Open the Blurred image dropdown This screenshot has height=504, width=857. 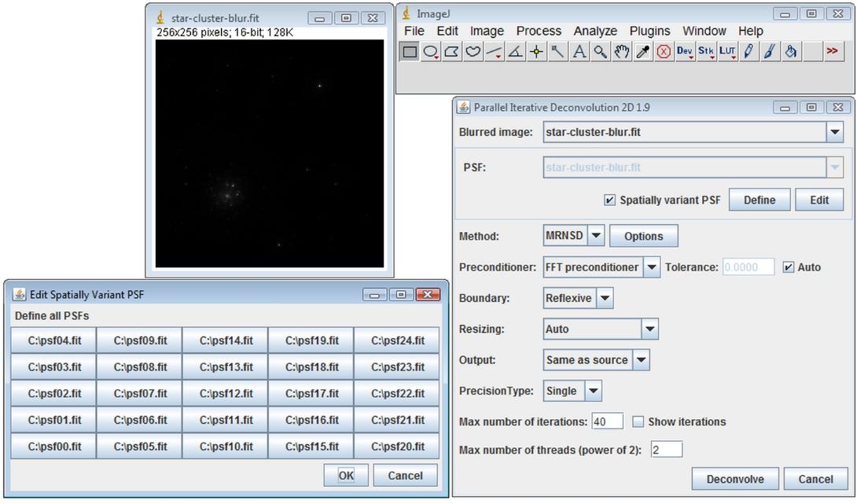tap(834, 132)
